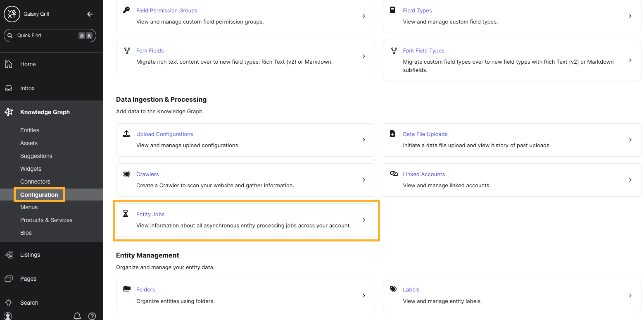The width and height of the screenshot is (644, 320).
Task: Open the user profile icon
Action: (8, 316)
